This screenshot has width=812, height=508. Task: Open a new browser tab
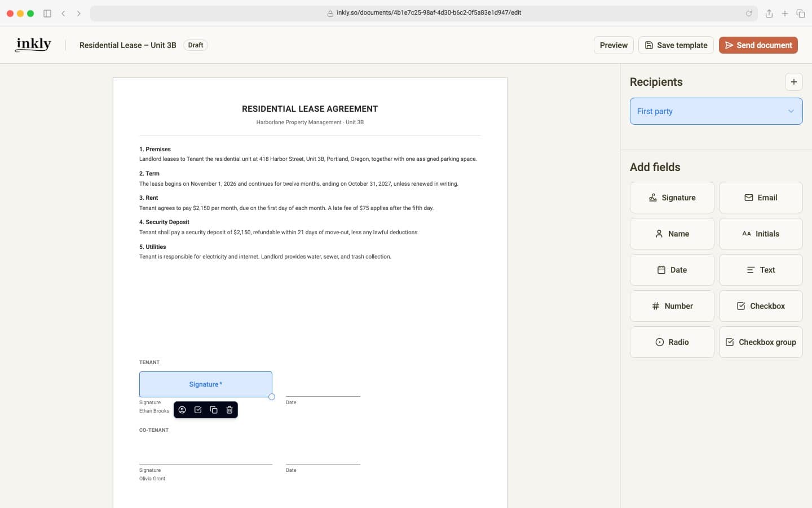pos(785,14)
